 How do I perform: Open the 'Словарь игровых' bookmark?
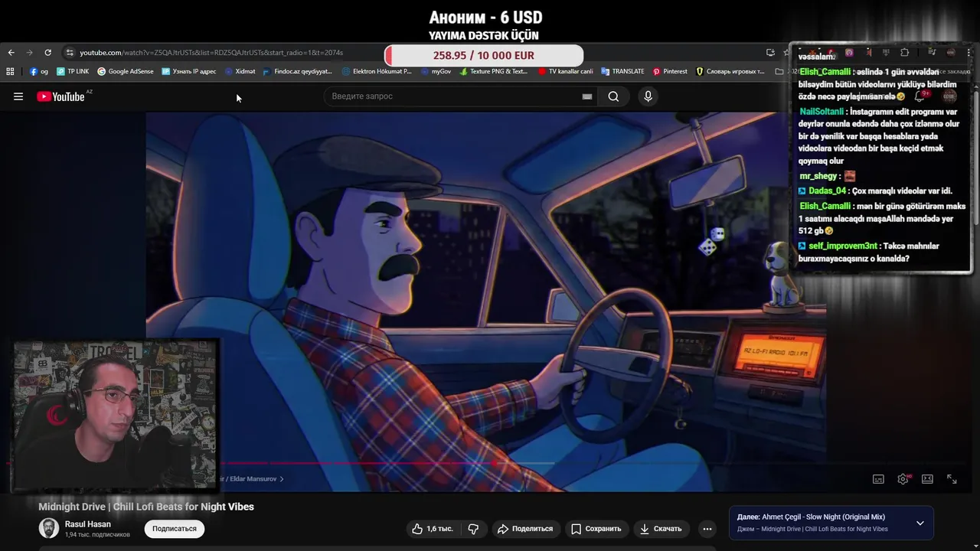[730, 71]
